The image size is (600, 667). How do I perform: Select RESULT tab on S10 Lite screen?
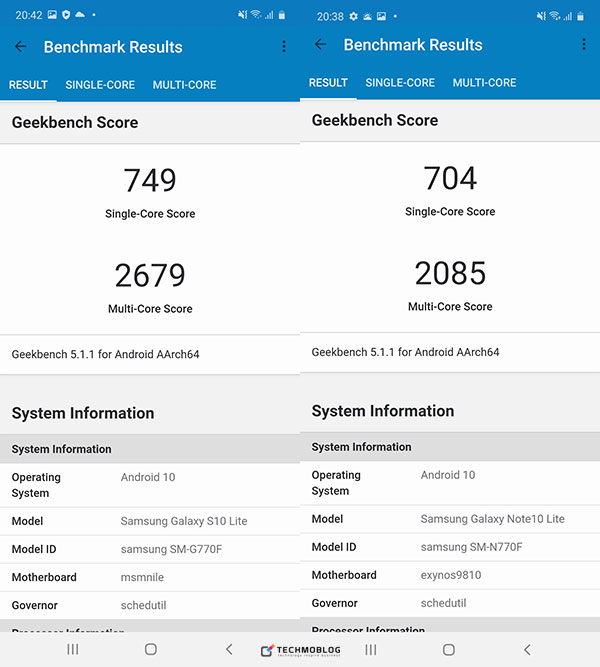coord(28,85)
